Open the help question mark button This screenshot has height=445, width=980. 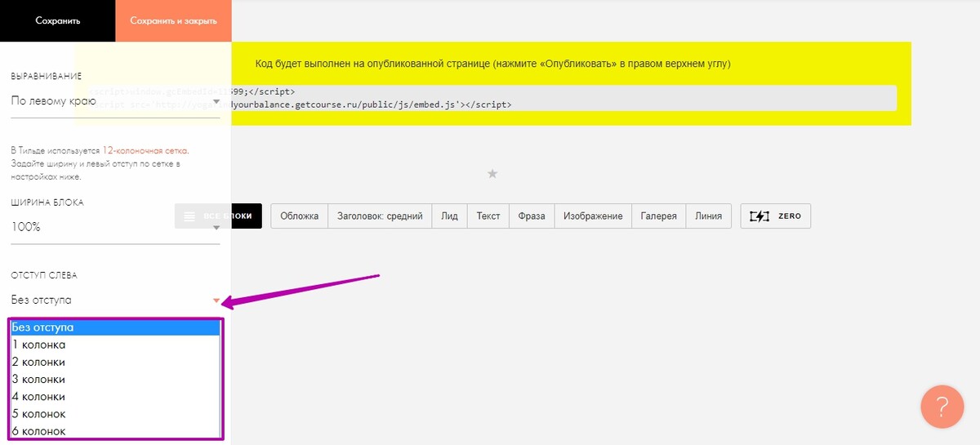point(942,406)
